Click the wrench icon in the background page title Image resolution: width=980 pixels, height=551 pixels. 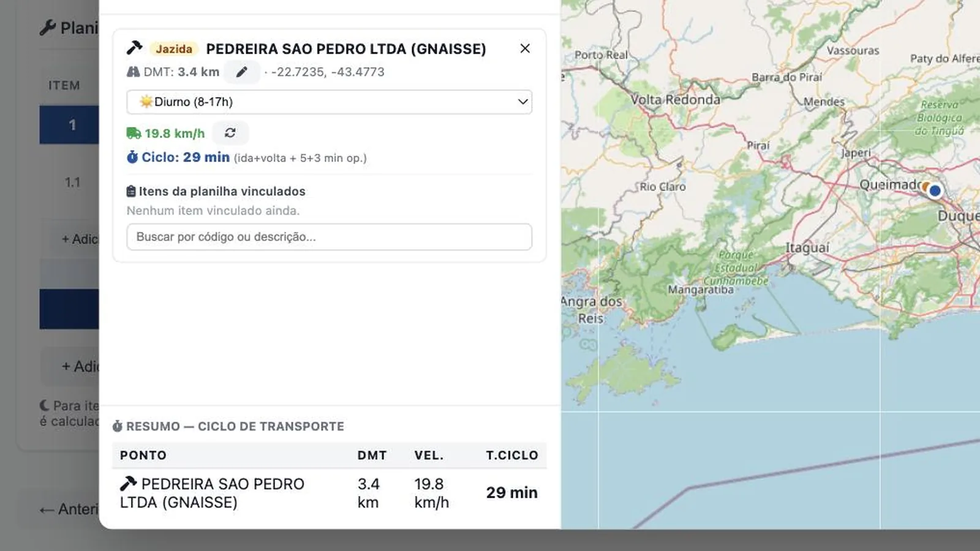pos(47,28)
